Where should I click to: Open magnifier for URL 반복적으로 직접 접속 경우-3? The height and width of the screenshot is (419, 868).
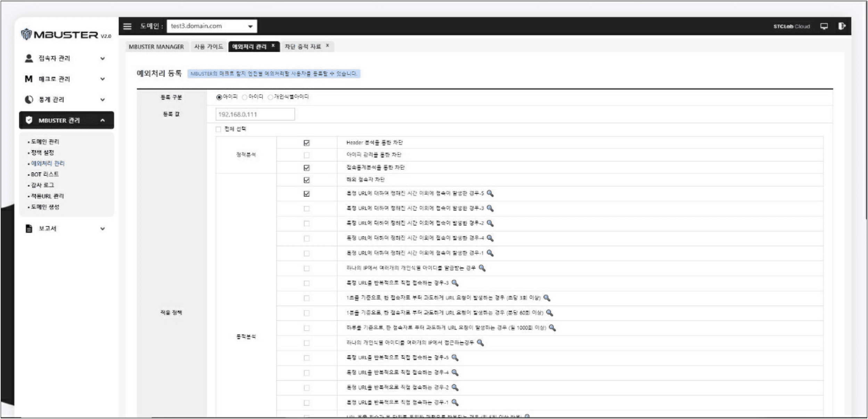[455, 283]
